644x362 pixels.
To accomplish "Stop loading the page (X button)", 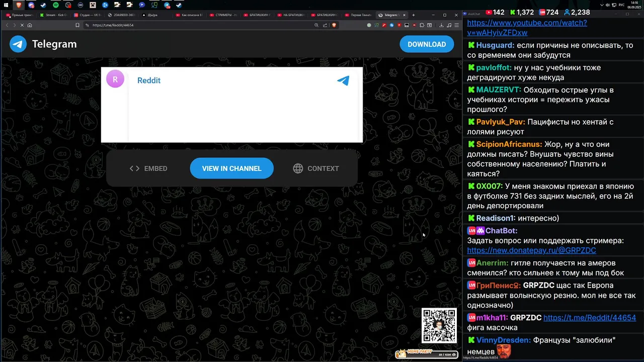I will coord(22,25).
